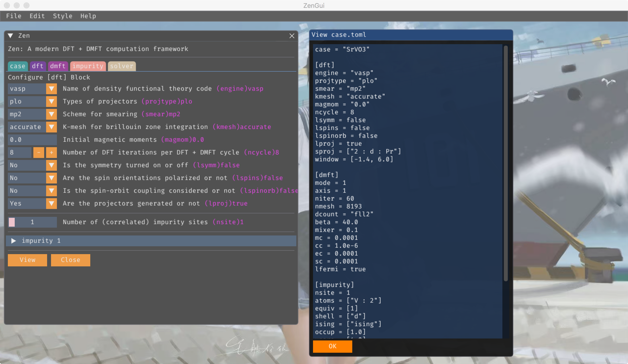Click OK in the View case.toml window
628x364 pixels.
[x=332, y=346]
